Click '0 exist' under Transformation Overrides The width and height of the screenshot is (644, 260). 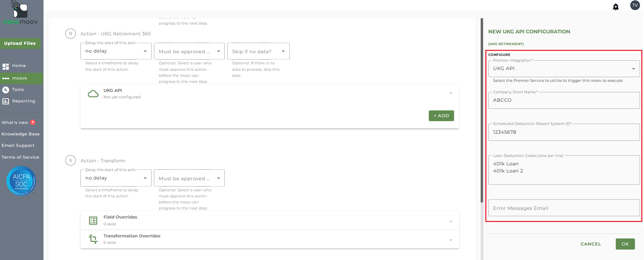click(x=110, y=242)
